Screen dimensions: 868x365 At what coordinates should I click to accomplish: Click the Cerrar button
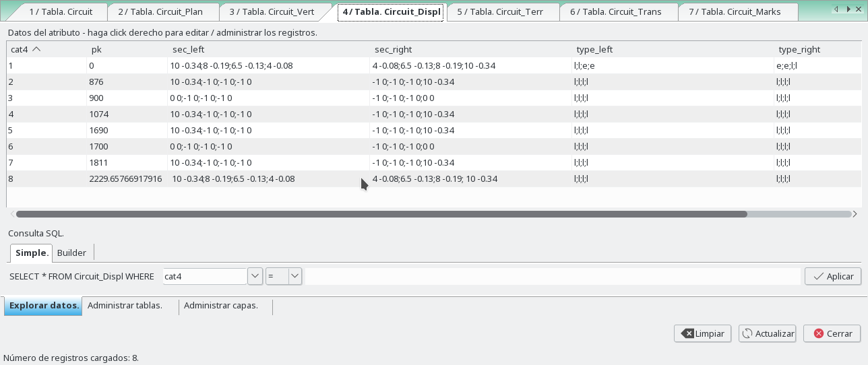point(832,333)
